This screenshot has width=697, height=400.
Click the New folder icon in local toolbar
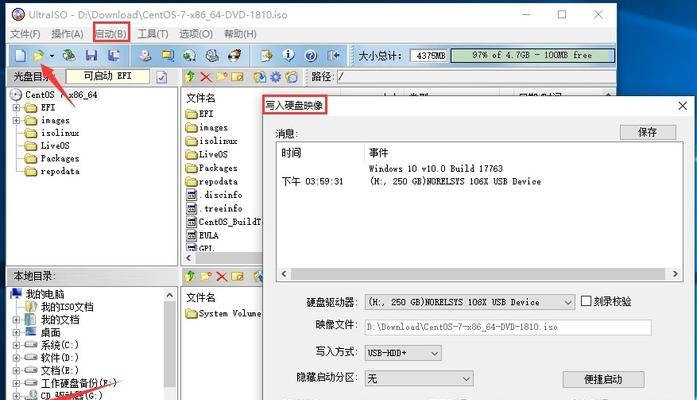pos(205,276)
